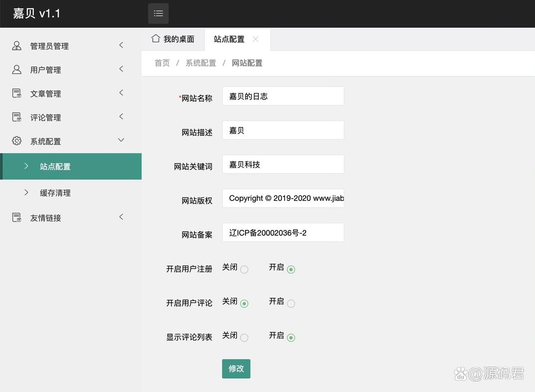Viewport: 535px width, 392px height.
Task: Select 关闭 radio for 开启用户注册
Action: coord(245,269)
